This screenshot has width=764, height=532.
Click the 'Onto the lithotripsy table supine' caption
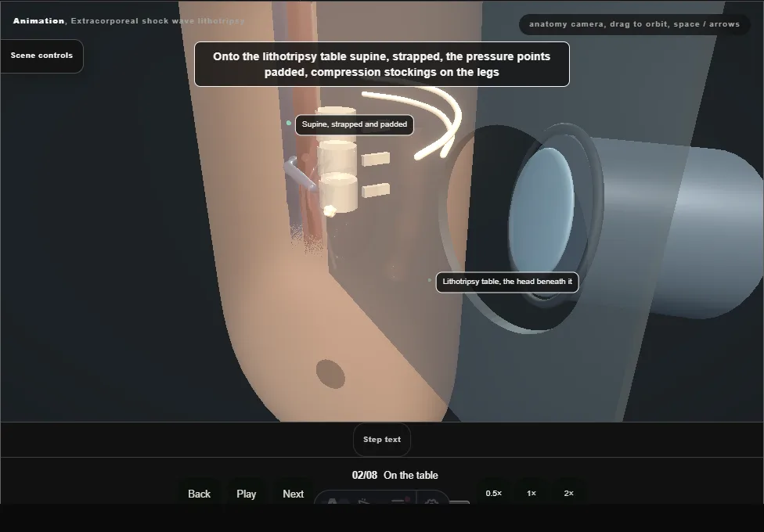381,64
